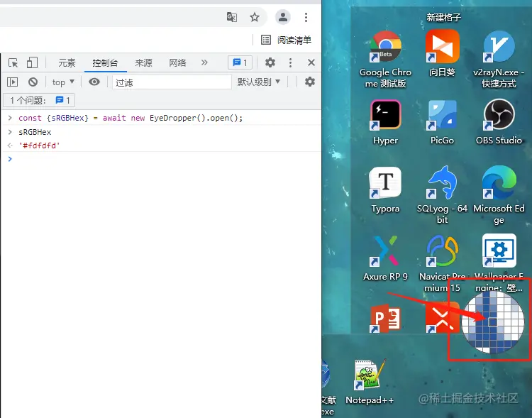Open the top context dropdown
Viewport: 532px width, 418px height.
(x=63, y=82)
